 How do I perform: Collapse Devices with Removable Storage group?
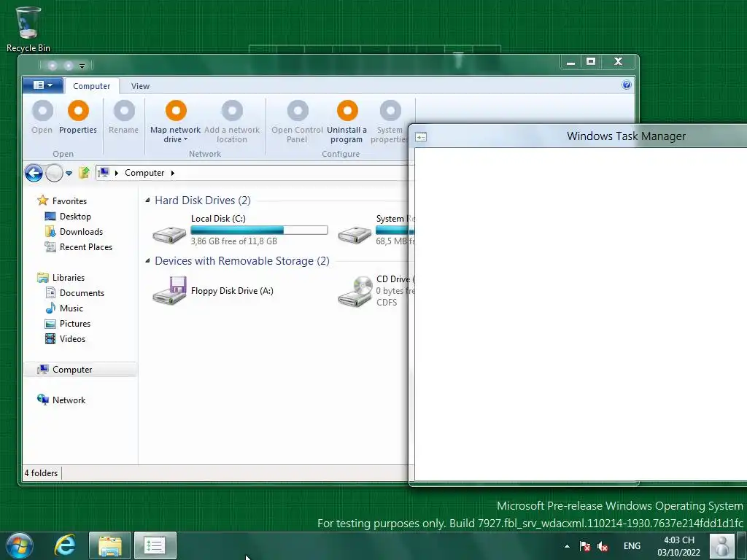coord(147,261)
